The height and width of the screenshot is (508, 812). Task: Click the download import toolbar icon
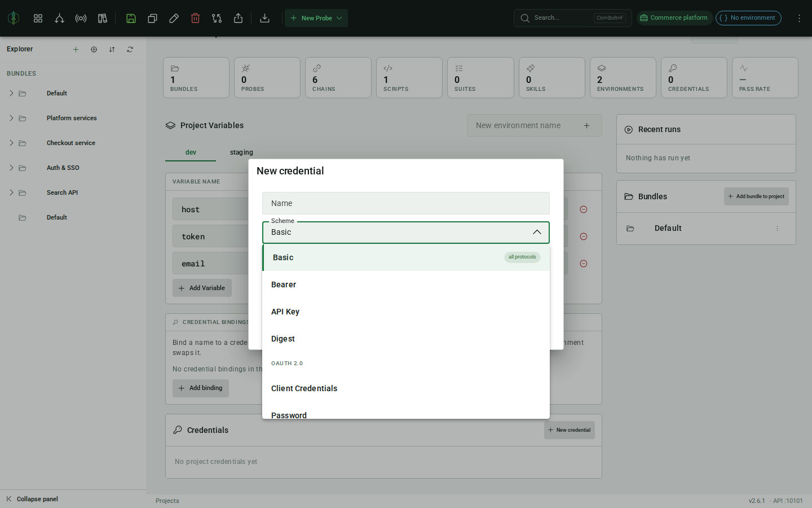[264, 18]
